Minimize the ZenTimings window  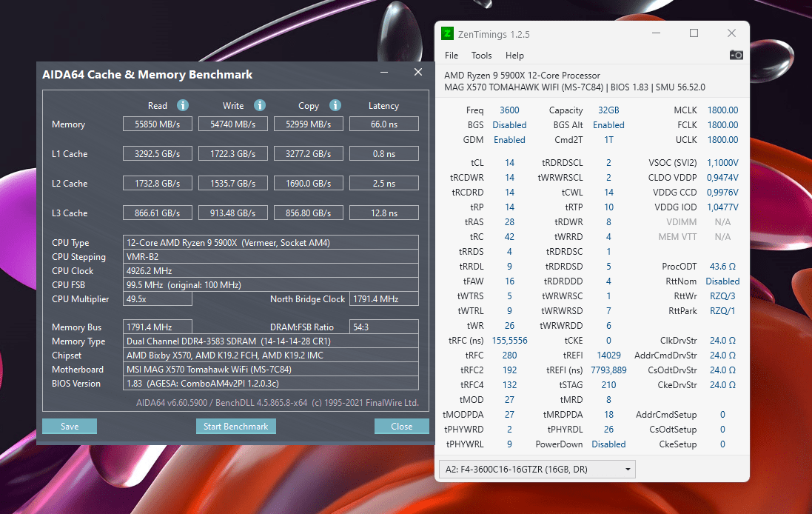[x=656, y=33]
